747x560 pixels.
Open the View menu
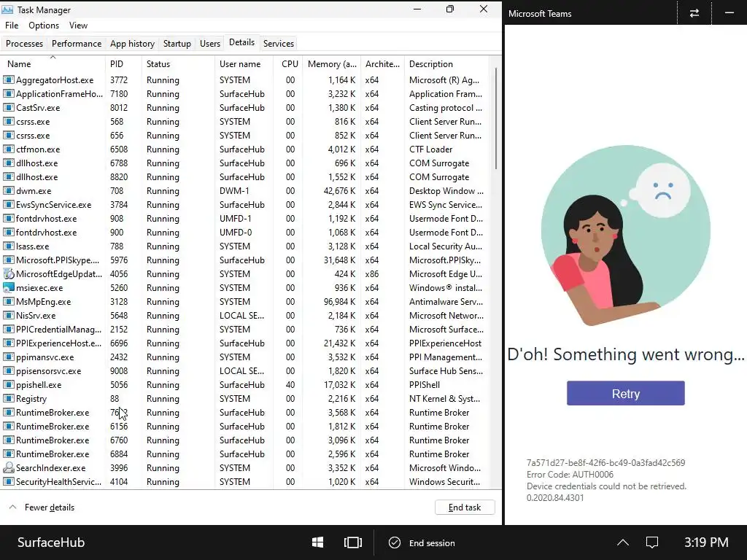tap(78, 26)
